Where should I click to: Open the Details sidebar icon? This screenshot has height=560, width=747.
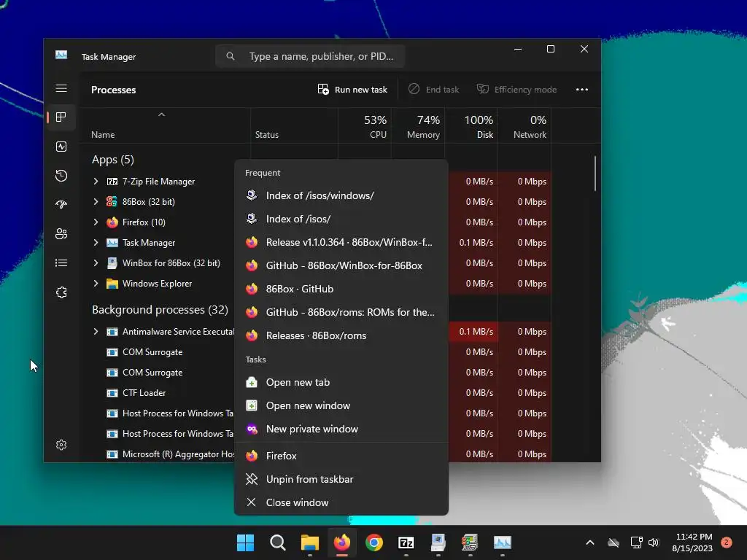pyautogui.click(x=61, y=262)
